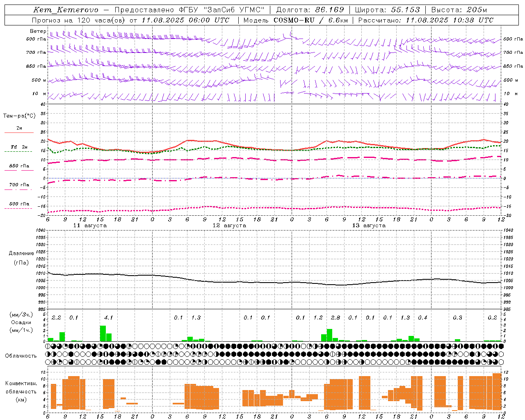Click the 13 августа date label
This screenshot has width=525, height=420.
[369, 226]
